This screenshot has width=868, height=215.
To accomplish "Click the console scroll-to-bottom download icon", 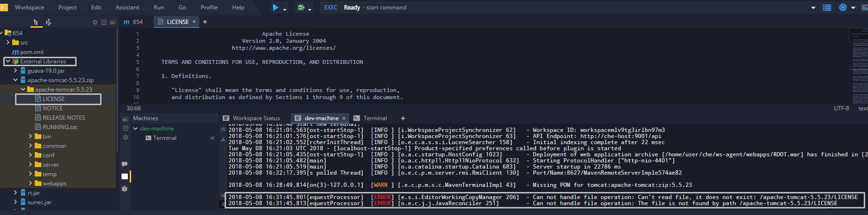I will (x=223, y=139).
